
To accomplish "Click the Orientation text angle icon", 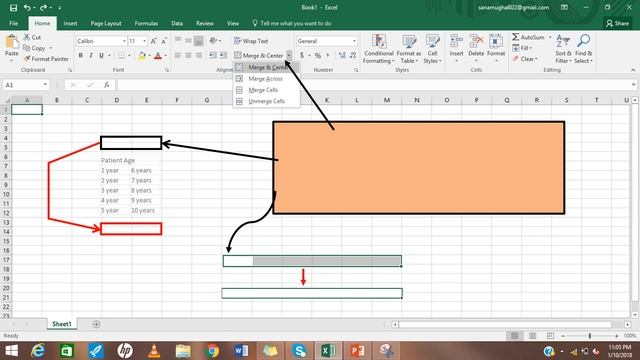I will click(x=213, y=40).
